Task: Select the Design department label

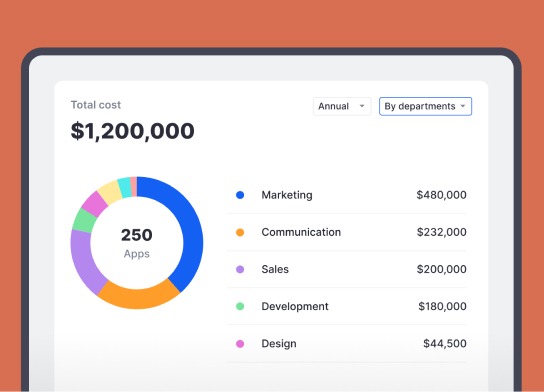Action: (279, 344)
